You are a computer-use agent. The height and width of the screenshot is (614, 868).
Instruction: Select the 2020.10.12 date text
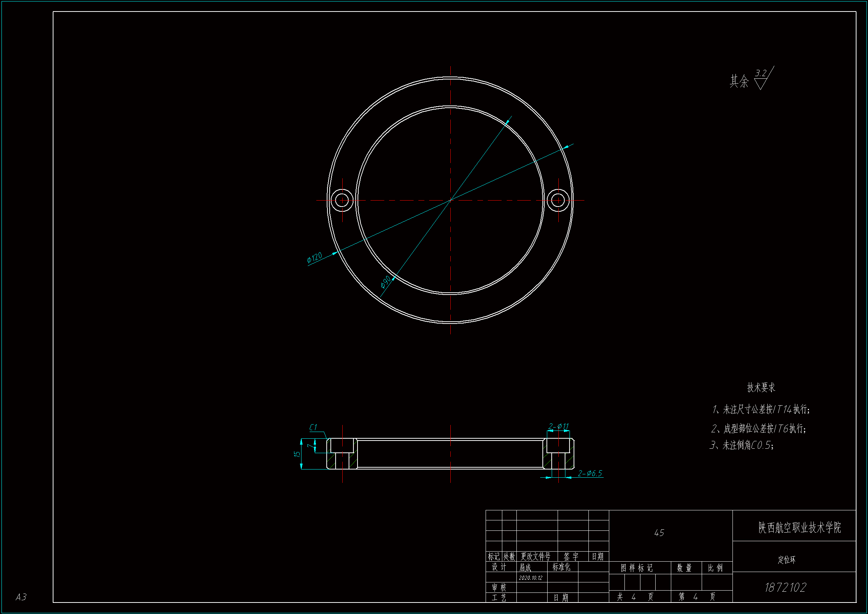point(531,578)
